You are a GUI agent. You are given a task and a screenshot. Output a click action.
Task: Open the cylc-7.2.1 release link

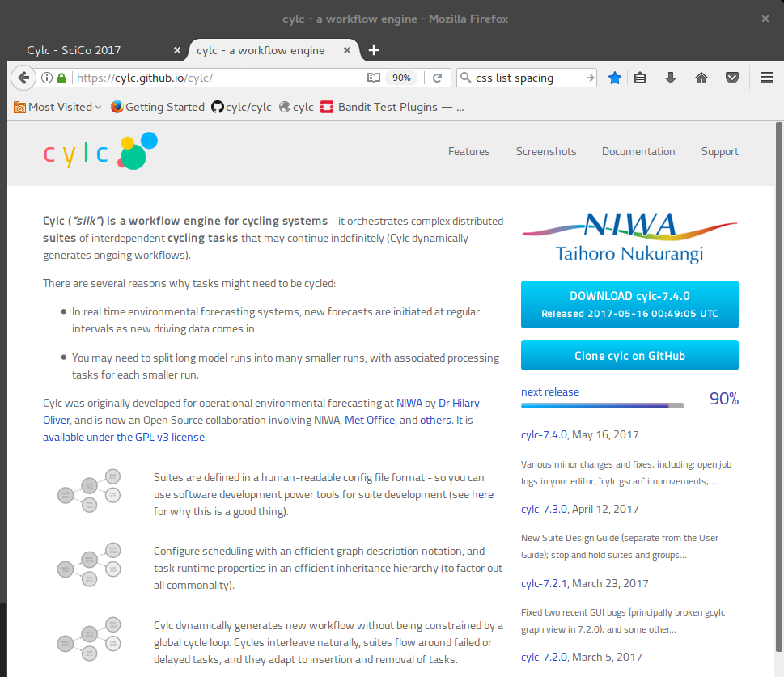[544, 583]
